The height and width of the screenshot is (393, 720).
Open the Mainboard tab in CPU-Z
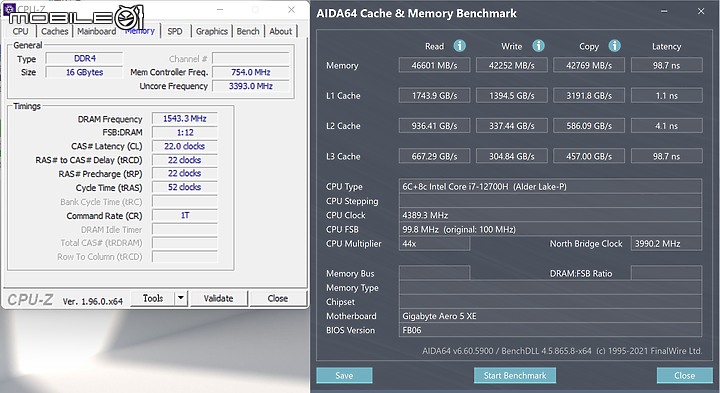click(96, 31)
